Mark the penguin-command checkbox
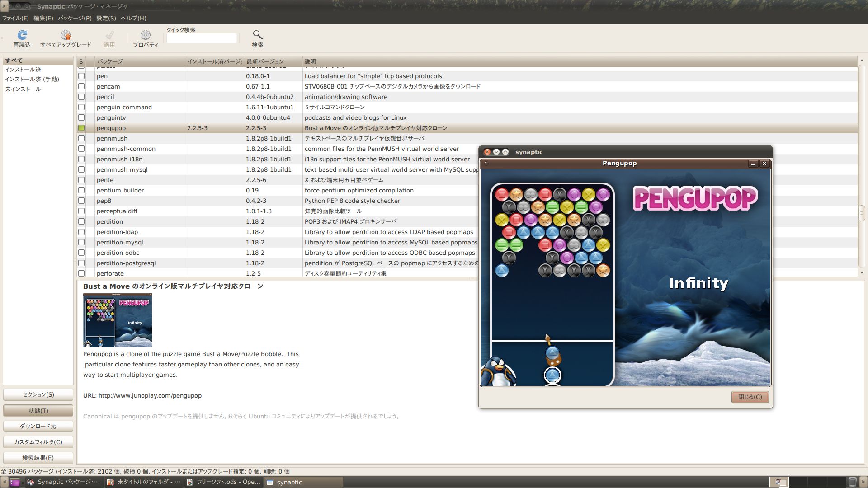The width and height of the screenshot is (868, 488). click(81, 107)
